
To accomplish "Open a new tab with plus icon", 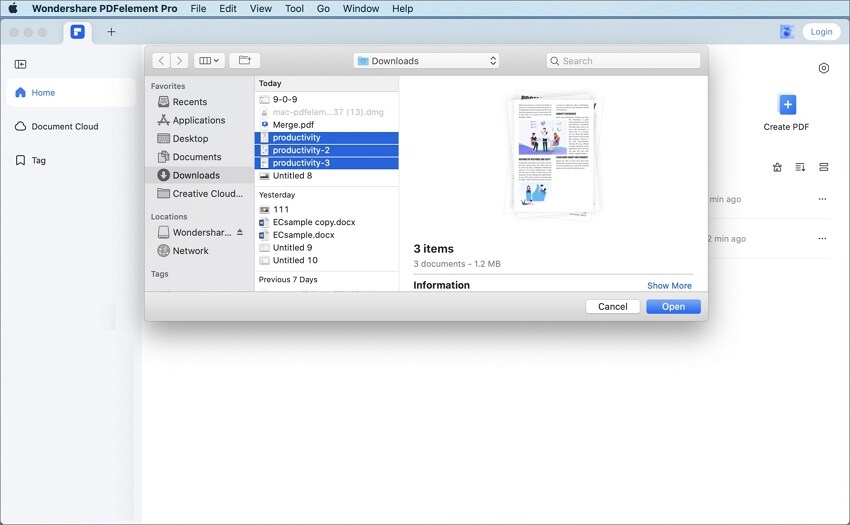I will coord(111,31).
